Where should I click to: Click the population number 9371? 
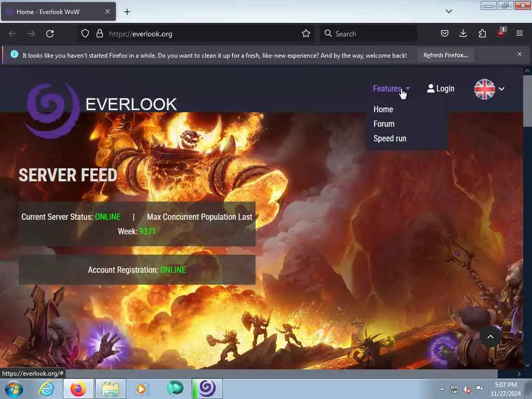[x=147, y=231]
